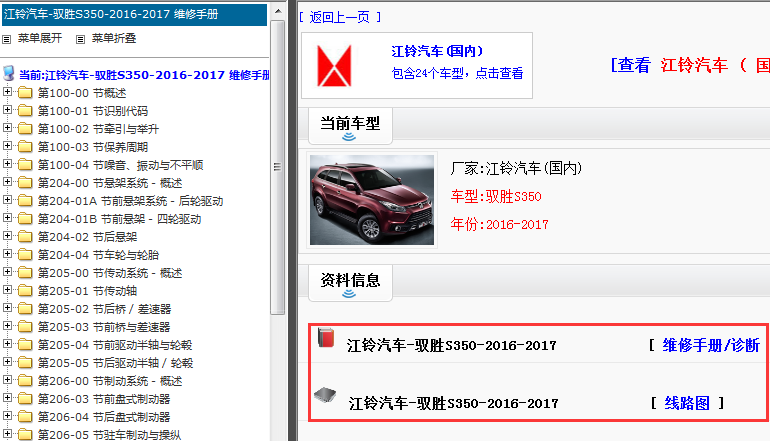Click the text 车型:驭胜S350
The image size is (770, 441).
496,196
